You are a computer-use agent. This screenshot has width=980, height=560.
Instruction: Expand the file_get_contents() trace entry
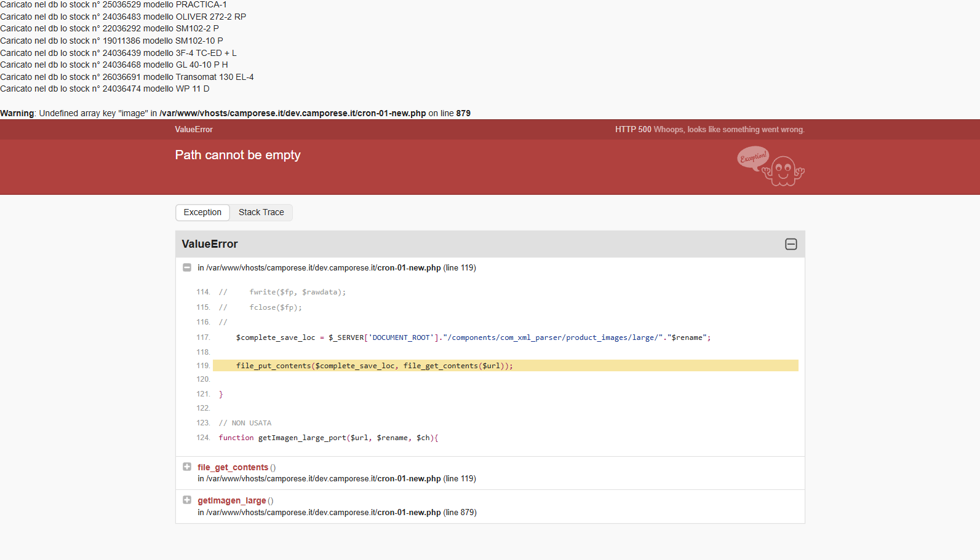(x=187, y=467)
